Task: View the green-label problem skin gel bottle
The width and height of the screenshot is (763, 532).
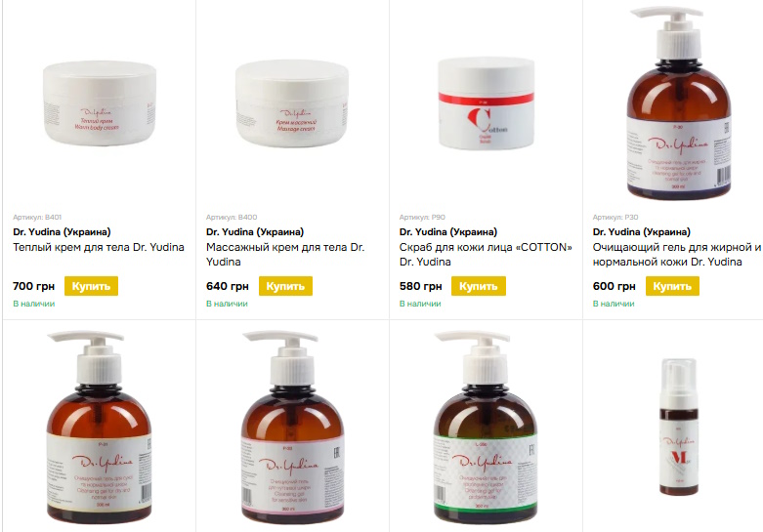Action: coord(487,427)
